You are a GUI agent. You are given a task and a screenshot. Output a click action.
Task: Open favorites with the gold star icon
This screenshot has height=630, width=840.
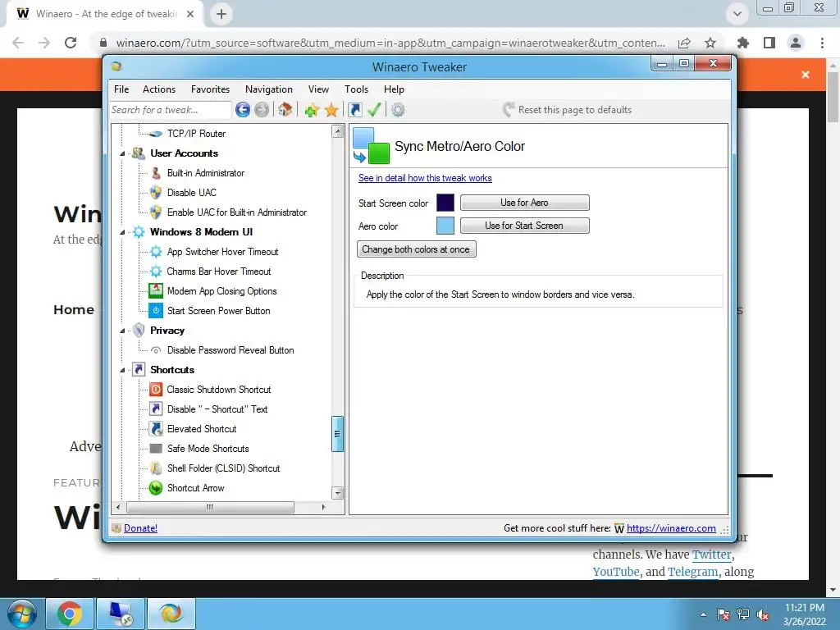tap(331, 110)
